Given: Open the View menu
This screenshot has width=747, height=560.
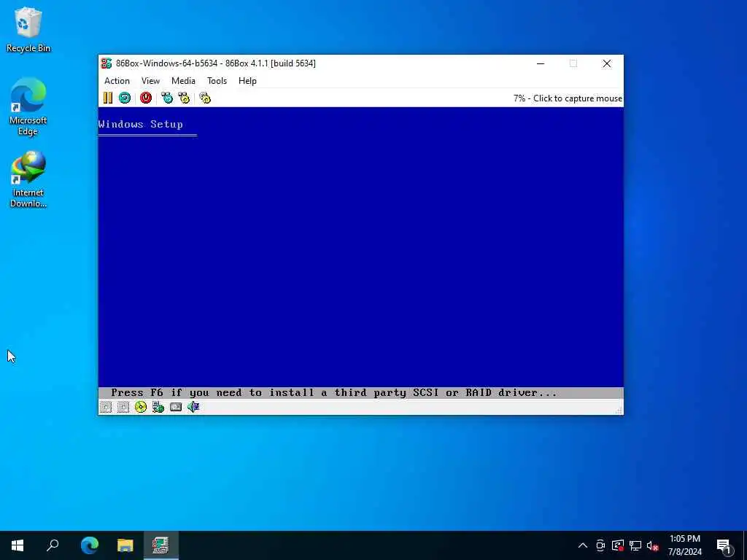Looking at the screenshot, I should 150,81.
